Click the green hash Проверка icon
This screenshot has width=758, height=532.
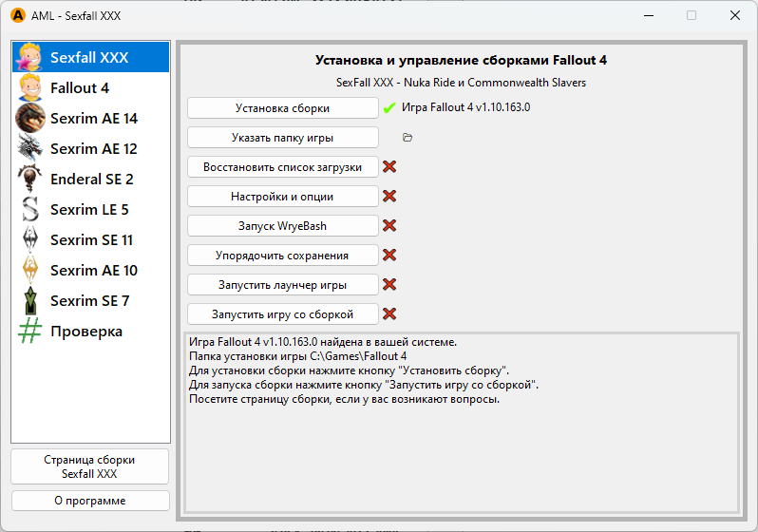(x=30, y=332)
